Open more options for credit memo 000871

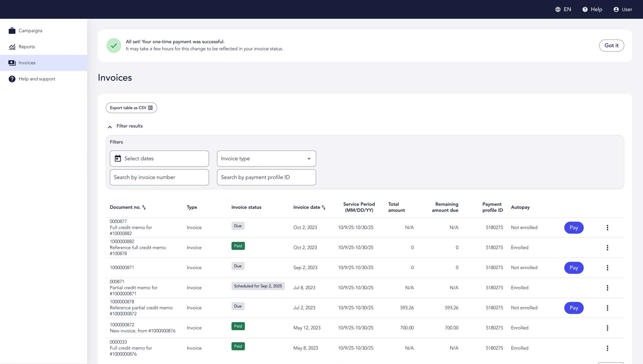[607, 288]
